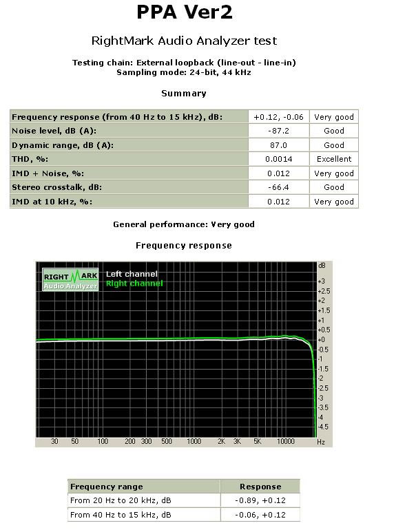Select the Noise level, dB (A) row label
Image resolution: width=416 pixels, height=532 pixels.
coord(53,131)
